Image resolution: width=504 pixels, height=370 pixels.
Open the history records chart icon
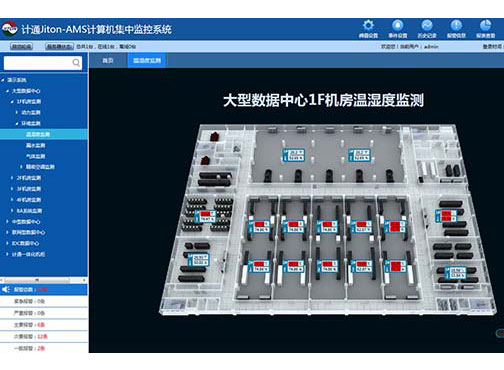pyautogui.click(x=427, y=25)
